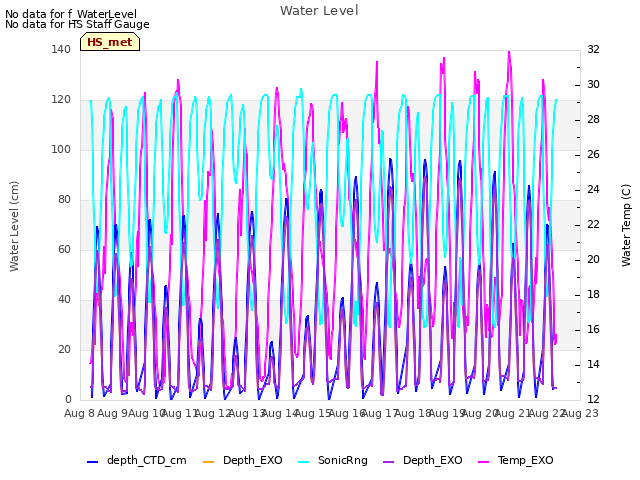Toggle purple Depth_EXO legend entry
Screen dimensions: 640x480
coord(422,460)
